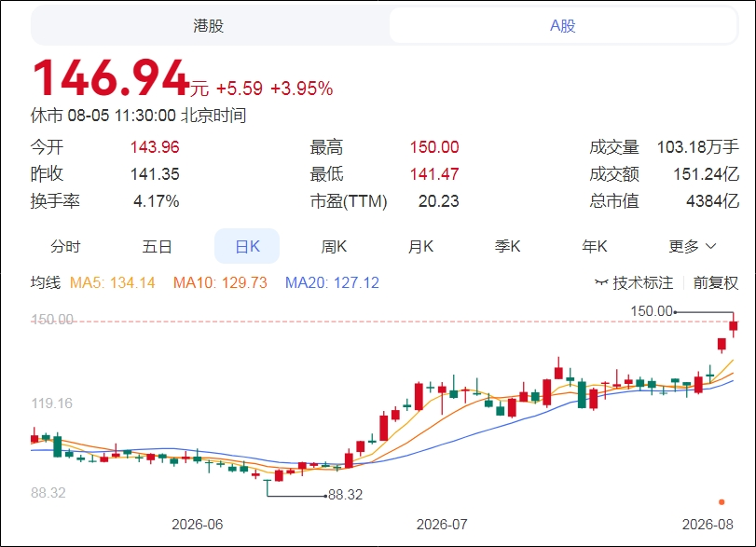Click the orange dot above 2026-08

click(x=722, y=502)
